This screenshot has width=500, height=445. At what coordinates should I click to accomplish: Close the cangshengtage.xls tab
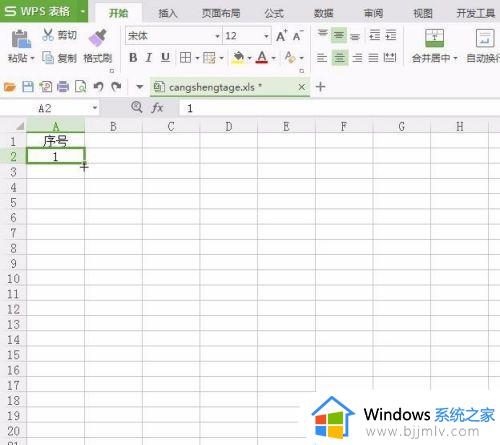point(302,87)
